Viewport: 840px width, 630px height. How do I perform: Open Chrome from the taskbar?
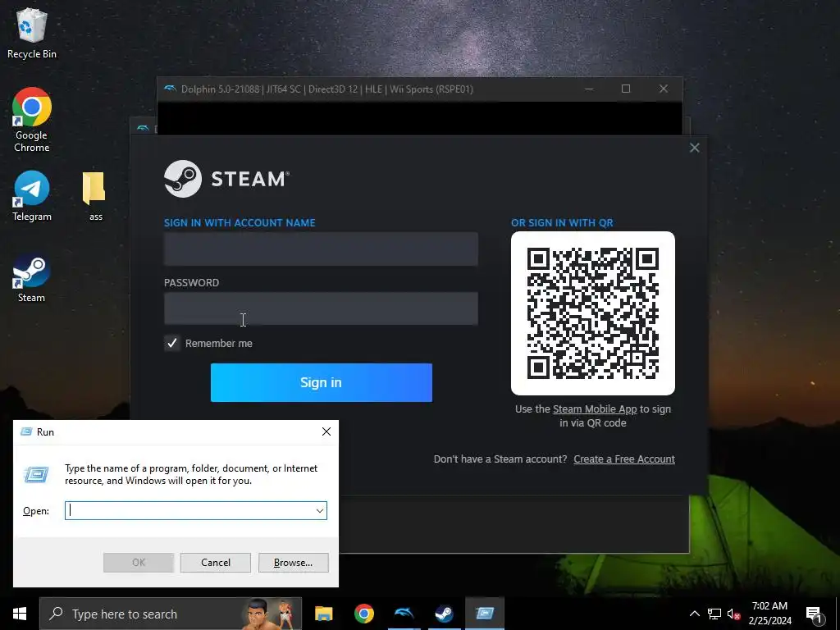point(363,614)
